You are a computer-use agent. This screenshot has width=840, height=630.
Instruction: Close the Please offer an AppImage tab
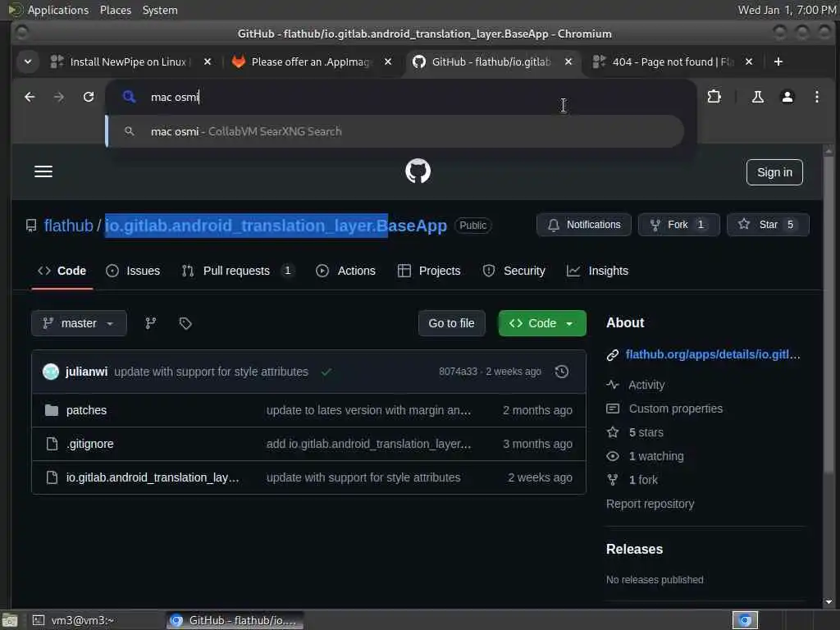coord(388,62)
